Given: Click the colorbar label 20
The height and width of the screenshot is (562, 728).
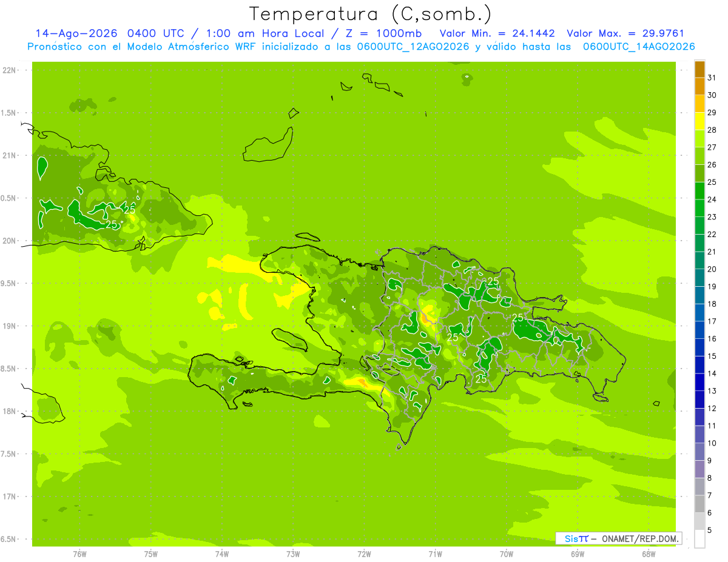Looking at the screenshot, I should click(712, 269).
